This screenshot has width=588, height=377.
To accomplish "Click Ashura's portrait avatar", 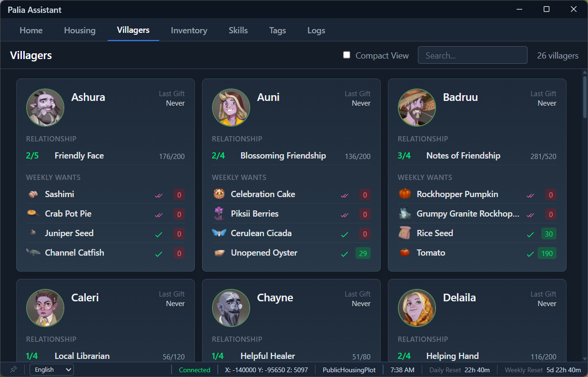I will 45,108.
